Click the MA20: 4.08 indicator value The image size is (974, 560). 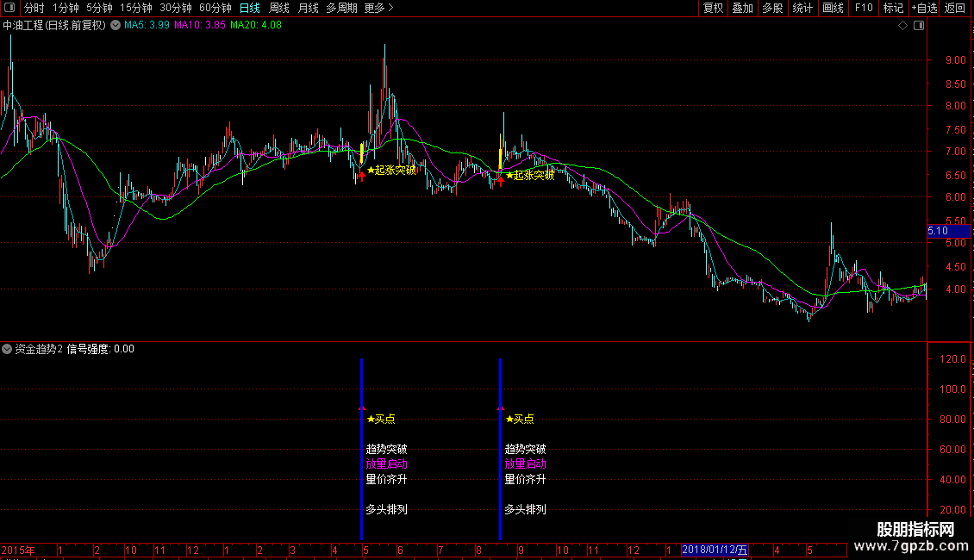click(x=256, y=26)
